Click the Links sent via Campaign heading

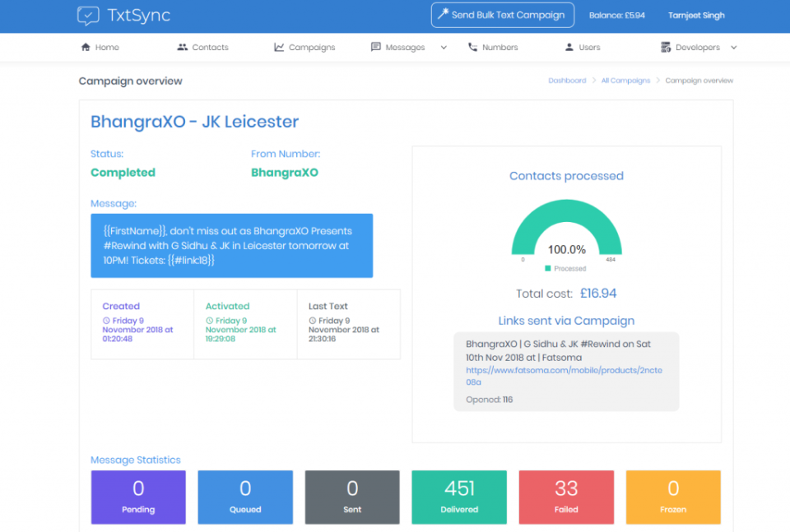[x=566, y=321]
